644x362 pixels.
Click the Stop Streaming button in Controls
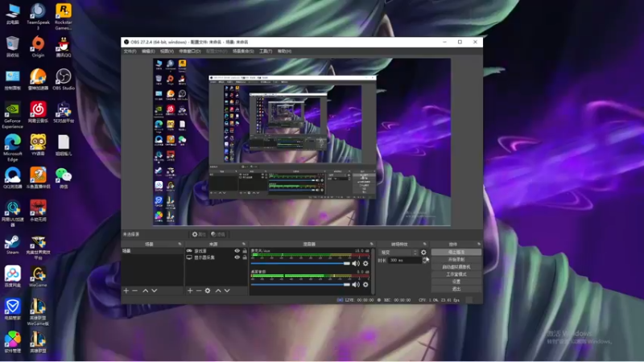tap(456, 252)
